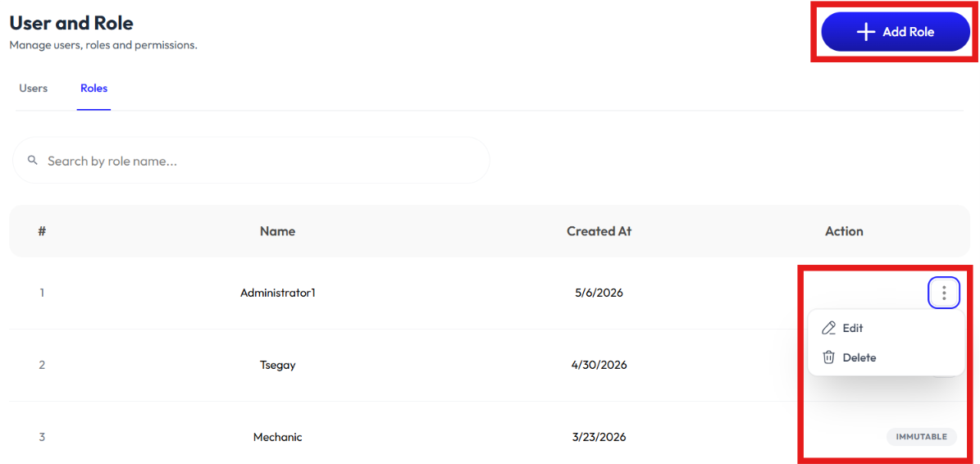The image size is (980, 464).
Task: Click the # column header
Action: [42, 230]
